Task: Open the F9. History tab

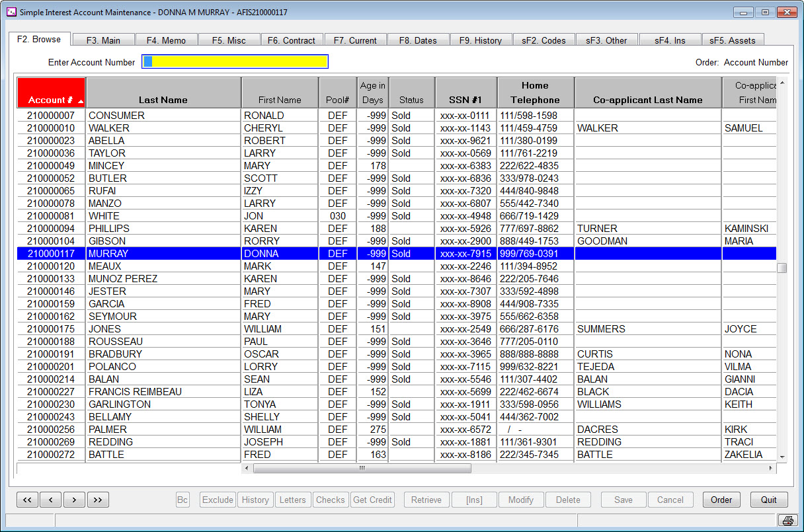Action: coord(481,40)
